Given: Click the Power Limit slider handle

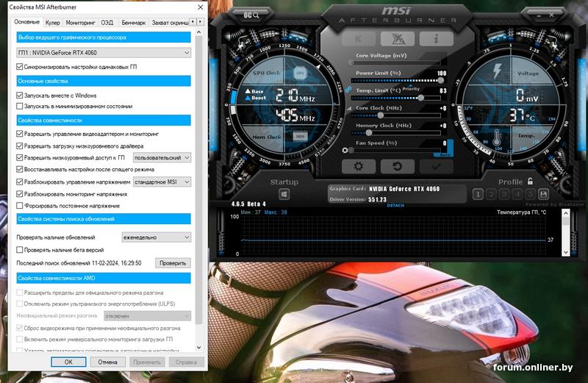Looking at the screenshot, I should pos(440,80).
